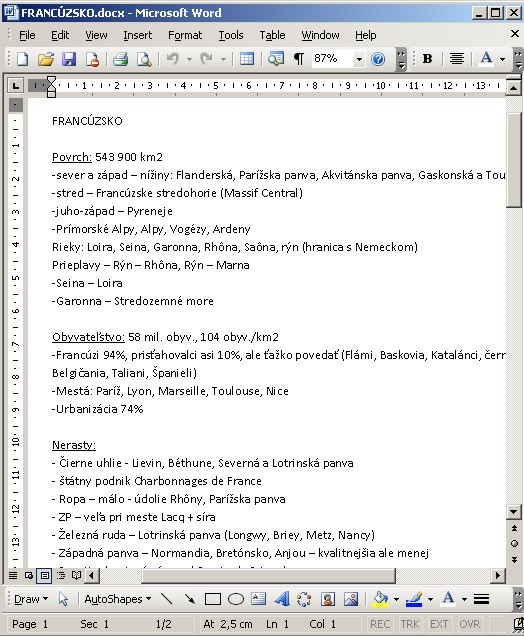Viewport: 524px width, 636px height.
Task: Select the Oval drawing tool
Action: pyautogui.click(x=236, y=599)
